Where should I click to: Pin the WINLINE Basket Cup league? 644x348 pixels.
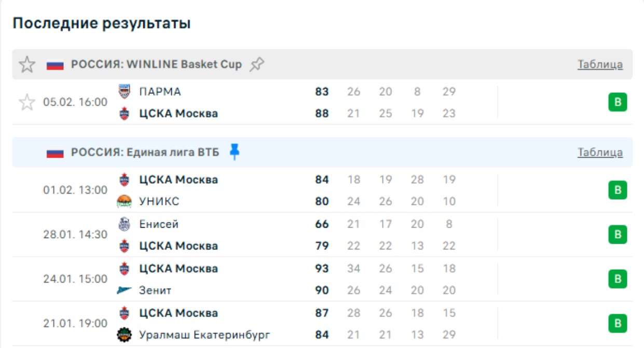[257, 64]
